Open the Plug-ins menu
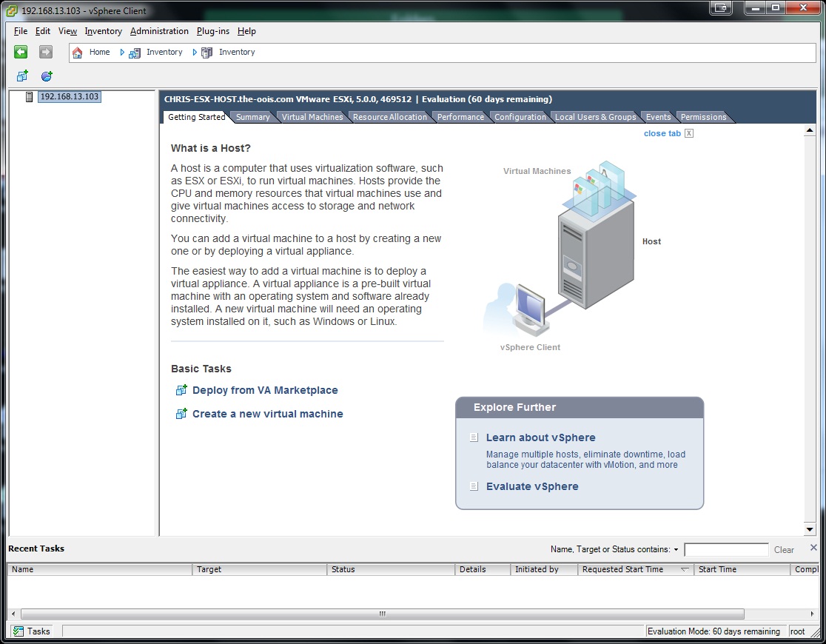 [x=213, y=31]
